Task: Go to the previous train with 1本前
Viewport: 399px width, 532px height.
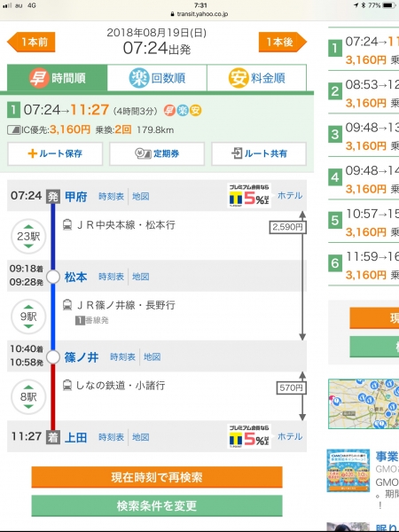Action: tap(31, 42)
